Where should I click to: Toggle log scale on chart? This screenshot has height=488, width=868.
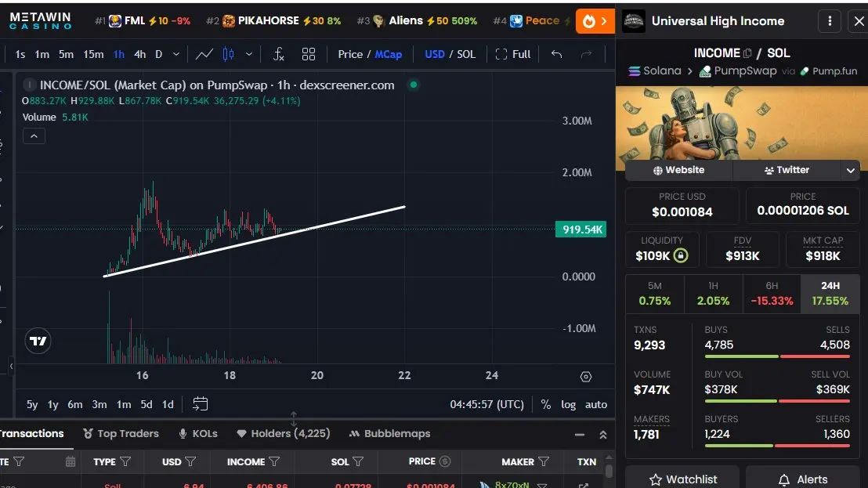click(x=569, y=404)
